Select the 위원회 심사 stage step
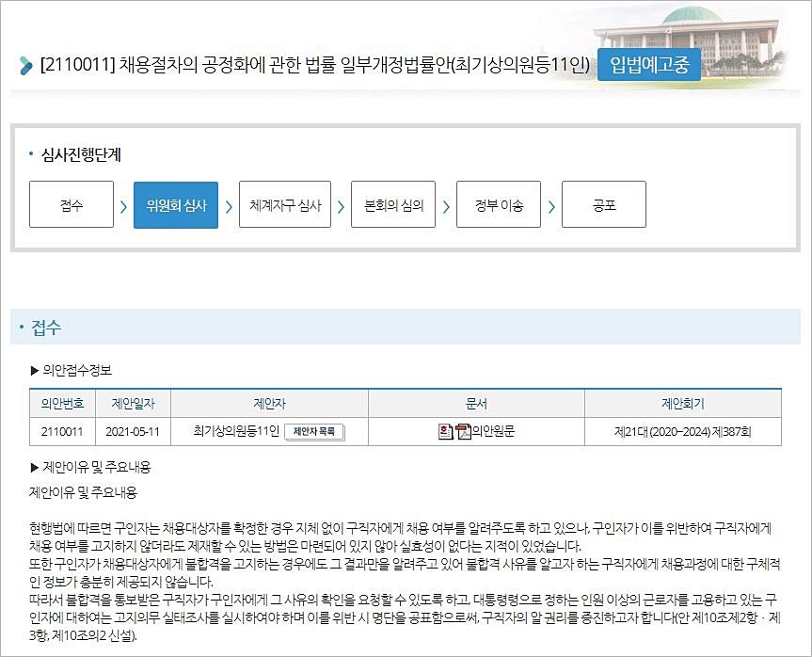This screenshot has height=657, width=812. click(176, 204)
